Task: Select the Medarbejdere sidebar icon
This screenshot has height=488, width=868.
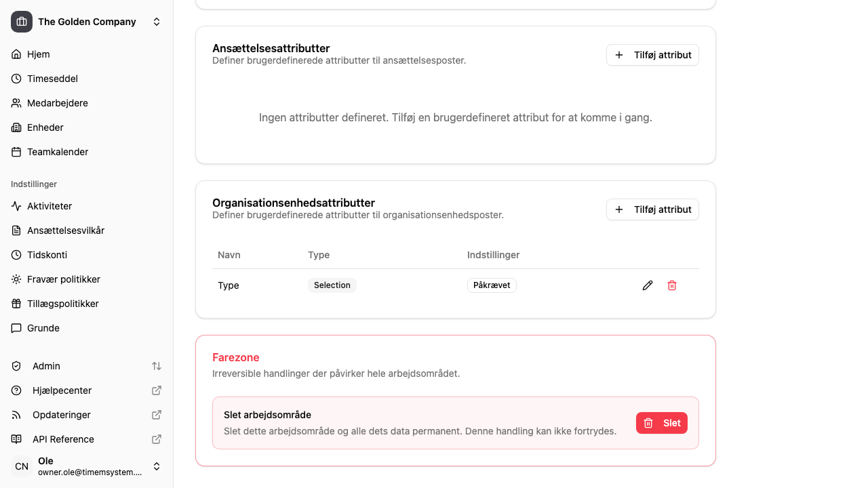Action: (x=16, y=103)
